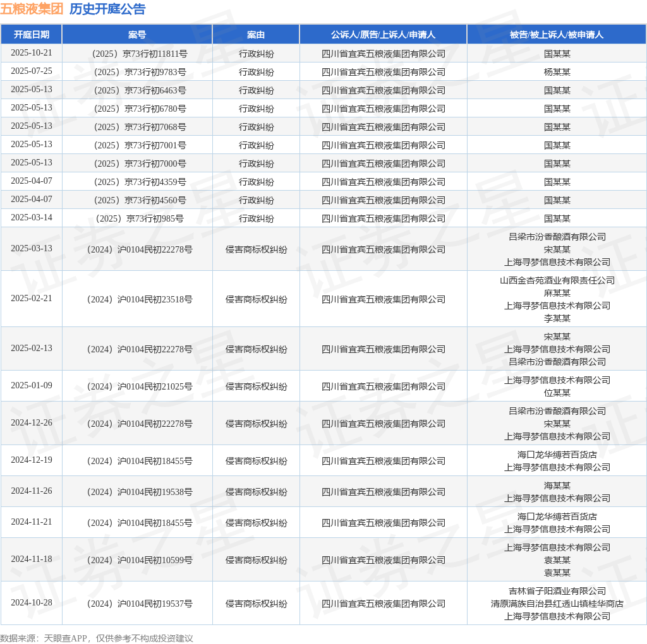Image resolution: width=647 pixels, height=644 pixels.
Task: Click case number (2025)京73行初7000号
Action: [x=140, y=164]
